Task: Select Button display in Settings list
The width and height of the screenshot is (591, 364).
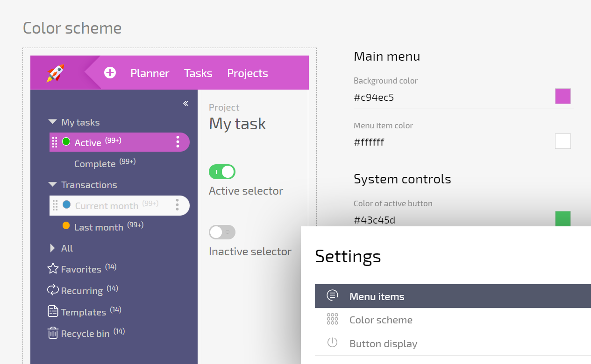Action: pos(383,344)
